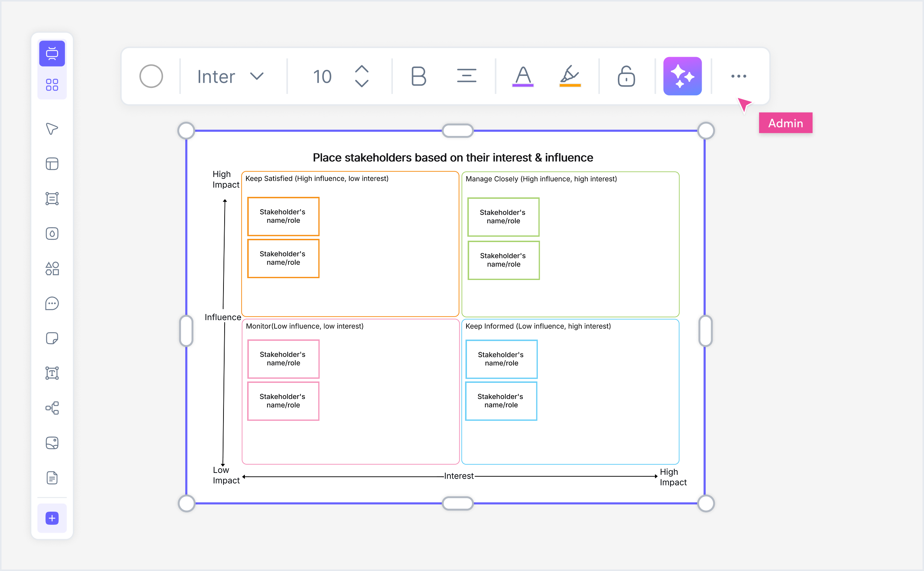Image resolution: width=924 pixels, height=571 pixels.
Task: Click the droplet color card icon
Action: (x=52, y=234)
